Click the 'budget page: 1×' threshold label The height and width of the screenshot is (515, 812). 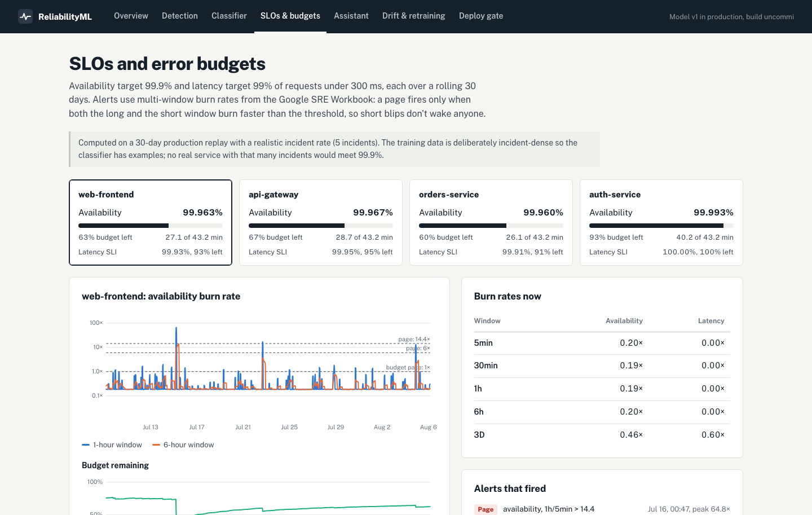[408, 367]
